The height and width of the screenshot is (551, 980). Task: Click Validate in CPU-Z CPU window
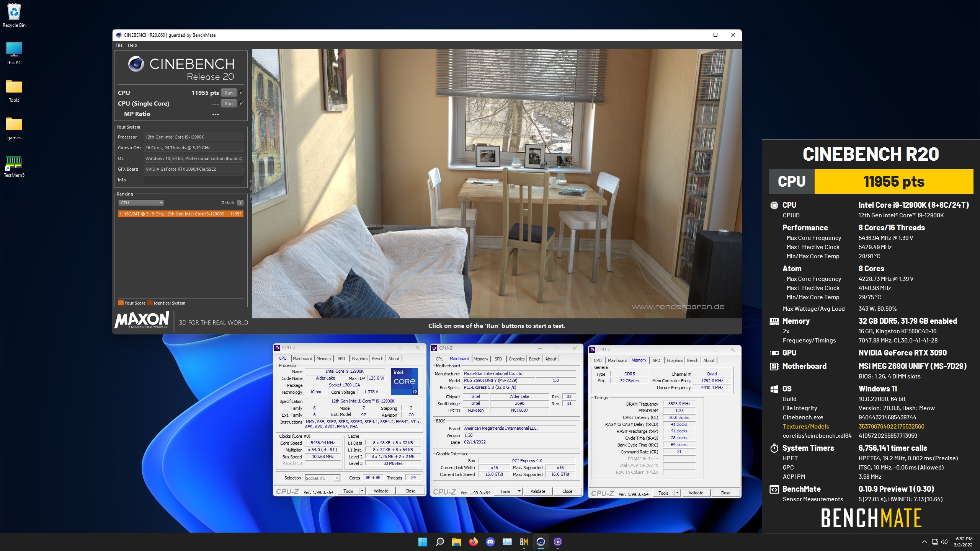coord(381,491)
